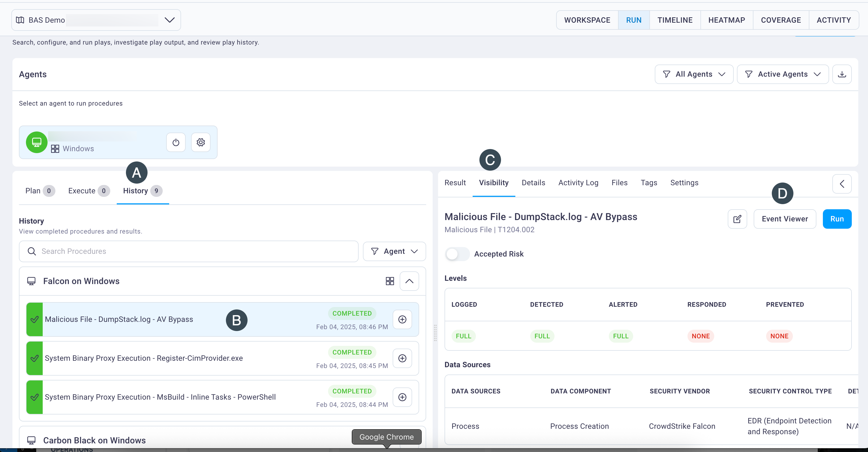Select System Binary Proxy Execution Register-CimProvider.exe row
868x452 pixels.
(x=222, y=358)
